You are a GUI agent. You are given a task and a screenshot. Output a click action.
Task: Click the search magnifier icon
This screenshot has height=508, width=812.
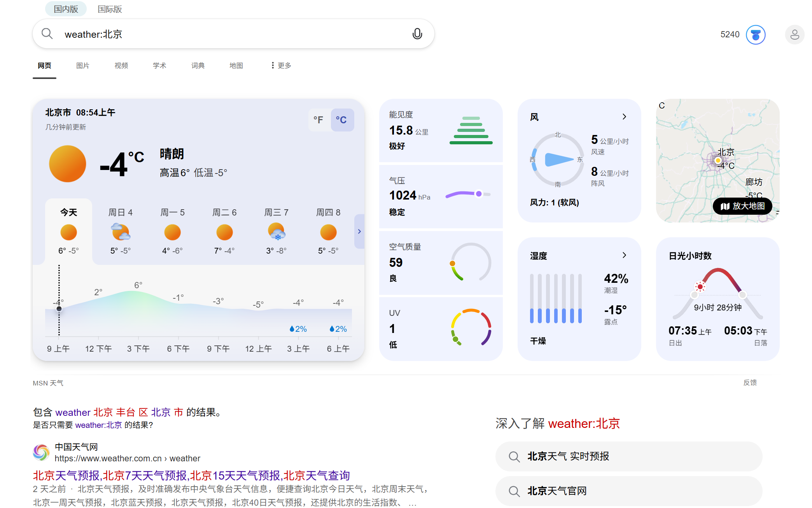47,34
